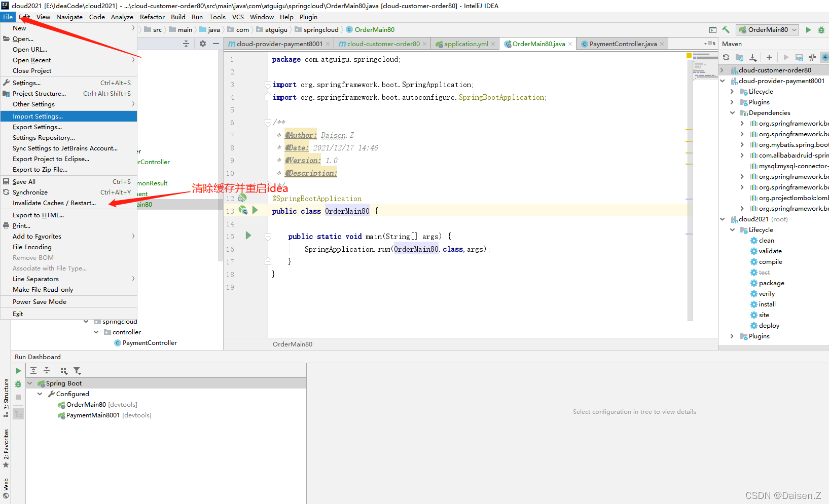
Task: Open the Other Settings submenu
Action: coord(68,104)
